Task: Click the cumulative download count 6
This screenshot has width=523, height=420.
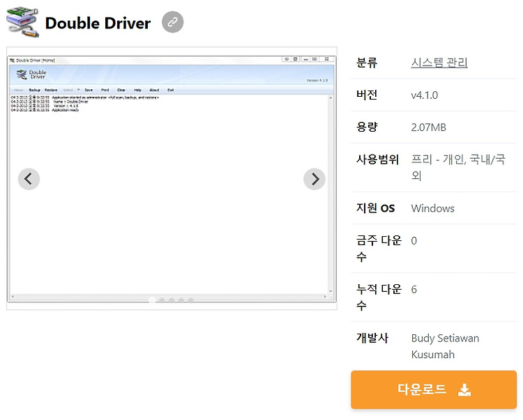Action: 414,289
